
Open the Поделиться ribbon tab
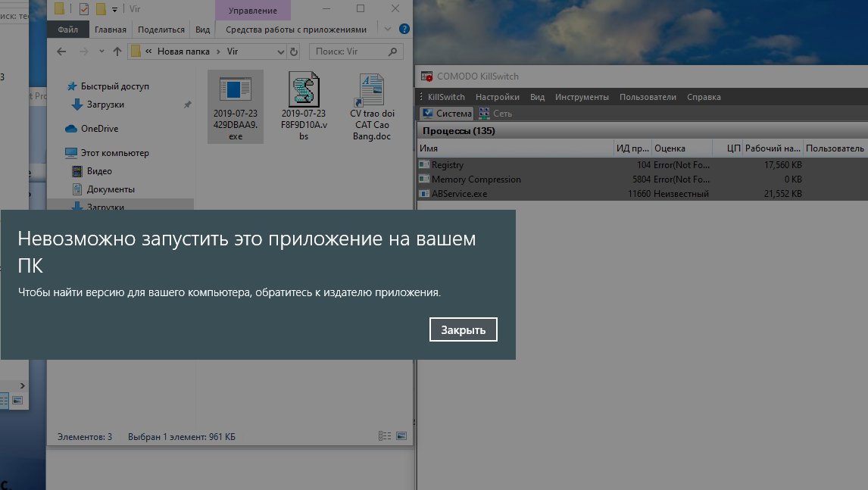tap(161, 30)
